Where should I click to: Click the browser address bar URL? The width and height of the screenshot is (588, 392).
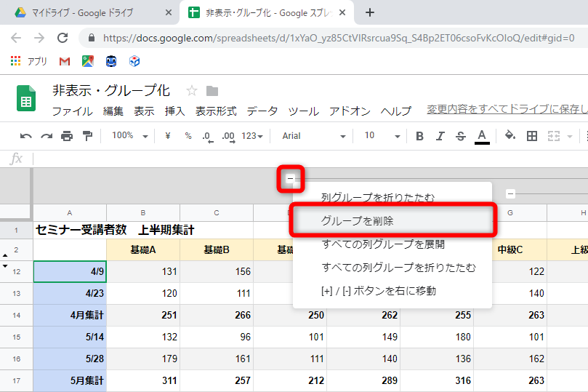tap(338, 38)
